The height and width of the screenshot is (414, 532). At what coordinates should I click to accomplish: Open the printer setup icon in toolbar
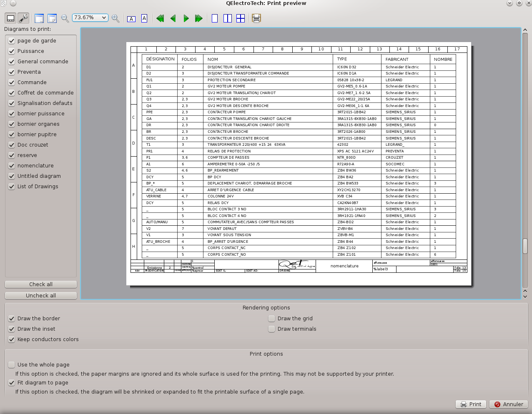[256, 18]
